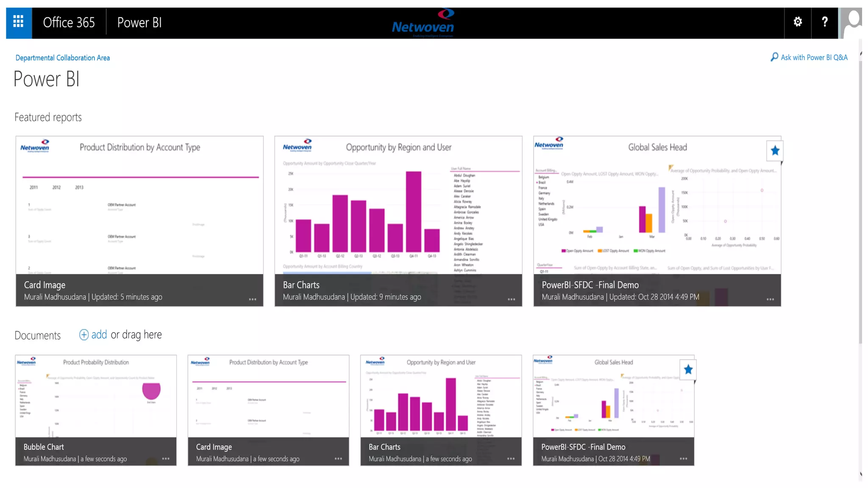Expand options for Bubble Chart document
This screenshot has height=488, width=868.
click(x=166, y=459)
